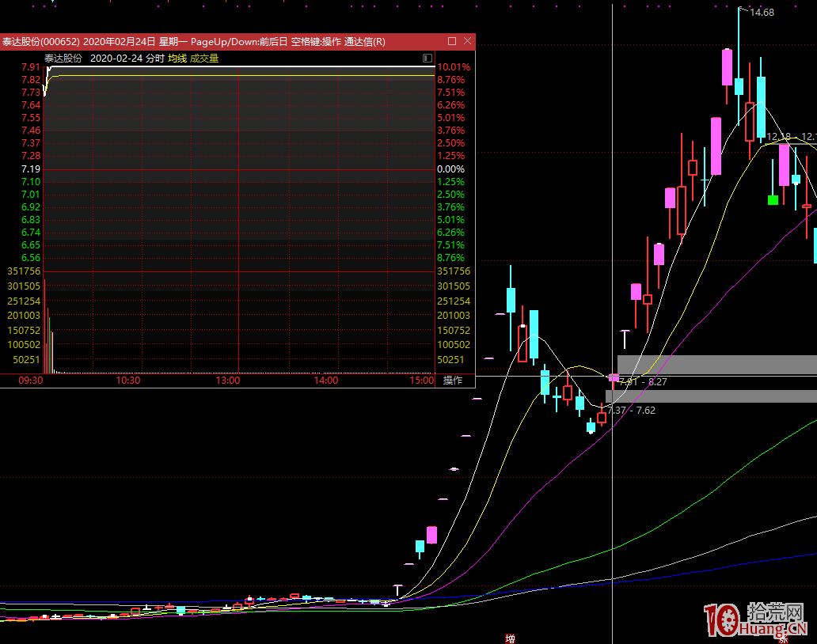
Task: Maximize the 泰达股份 intraday popup window
Action: coord(452,41)
